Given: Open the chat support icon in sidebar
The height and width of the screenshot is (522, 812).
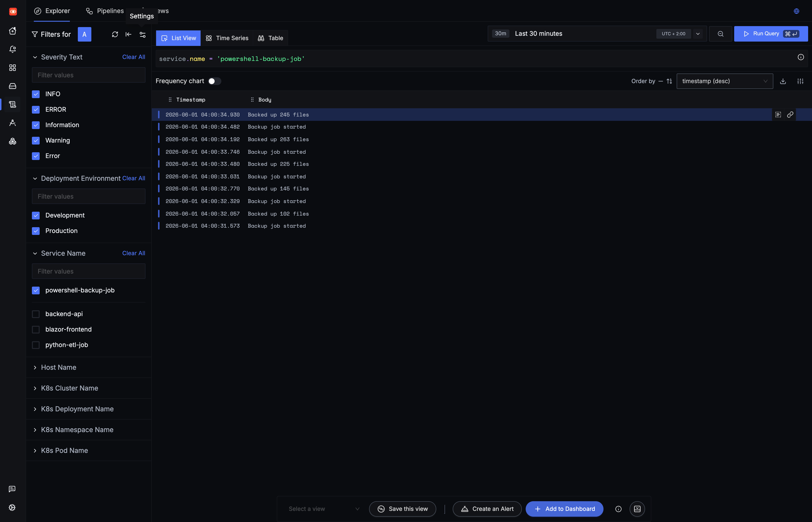Looking at the screenshot, I should [12, 489].
